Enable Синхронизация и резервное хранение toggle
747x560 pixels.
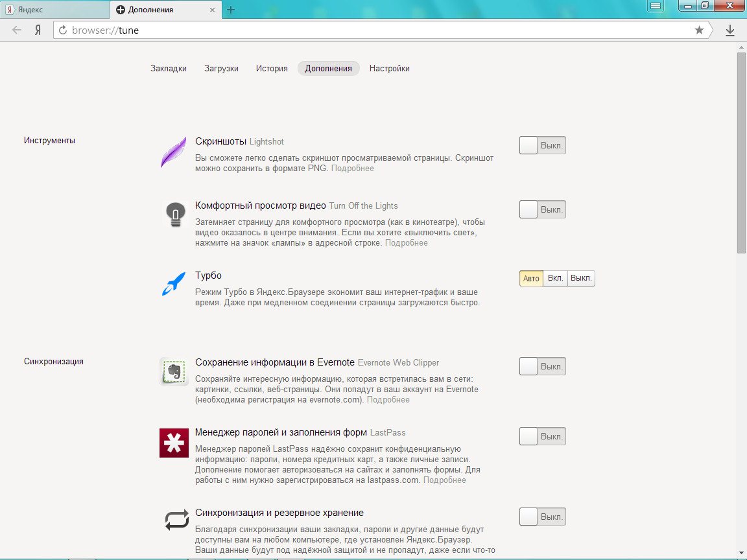pos(542,517)
